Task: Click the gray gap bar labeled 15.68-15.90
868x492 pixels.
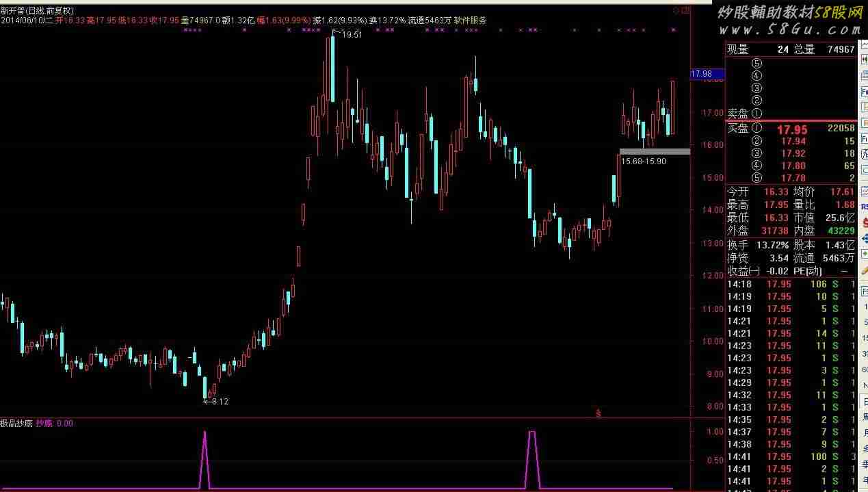Action: click(x=655, y=151)
